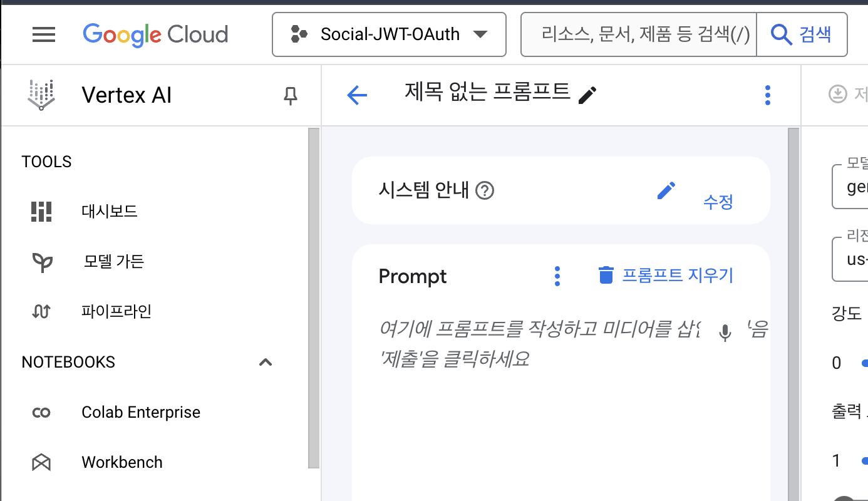Screen dimensions: 868x501
Task: Adjust the slider with value 1
Action: (x=864, y=462)
